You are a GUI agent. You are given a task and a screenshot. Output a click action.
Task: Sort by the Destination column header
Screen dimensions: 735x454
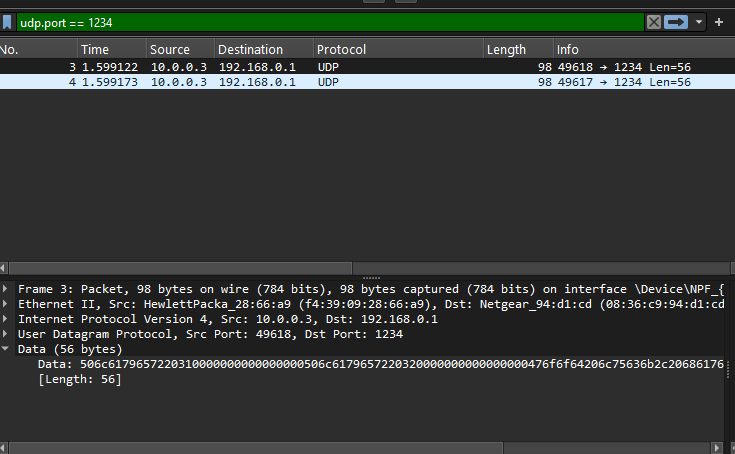pos(264,49)
